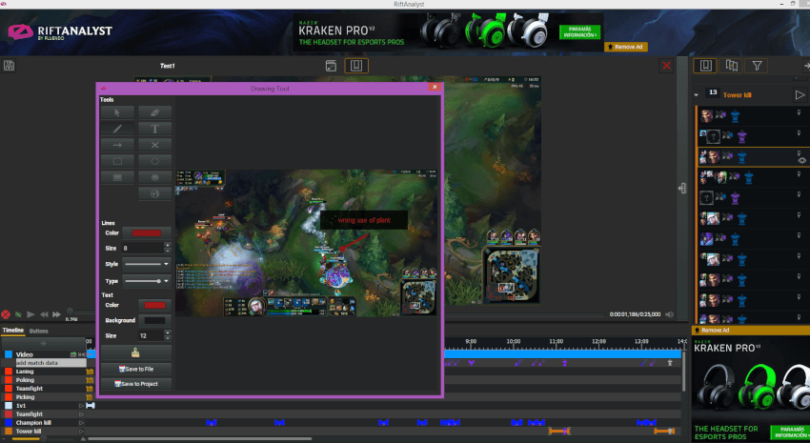
Task: Click Remove Ad button under top banner
Action: coord(626,47)
